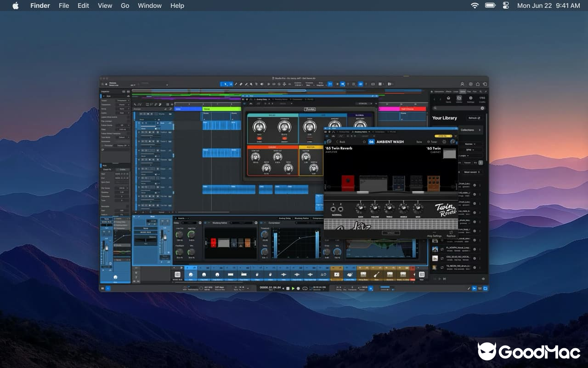This screenshot has height=368, width=588.
Task: Switch to the Pool browser tab
Action: tap(475, 92)
